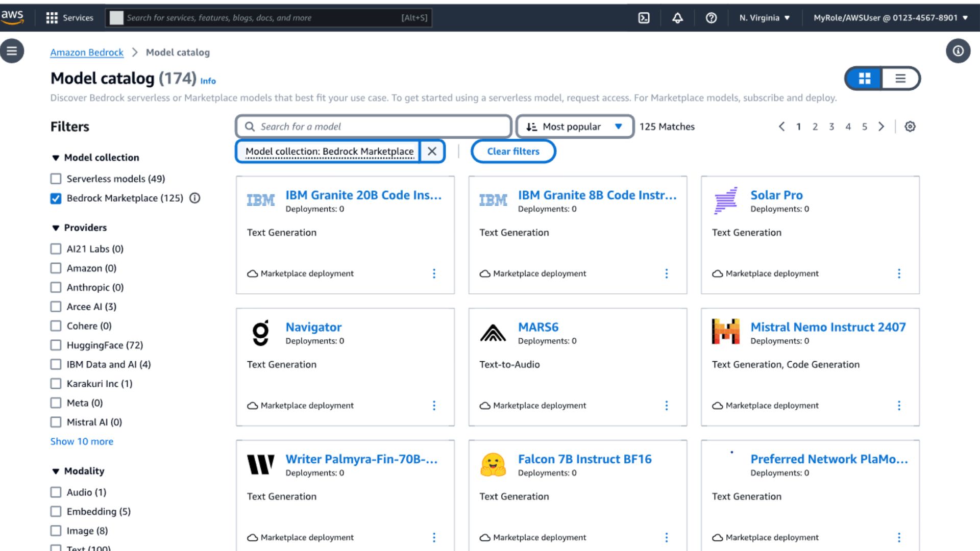The height and width of the screenshot is (551, 980).
Task: Go to page 3 of results
Action: (x=831, y=127)
